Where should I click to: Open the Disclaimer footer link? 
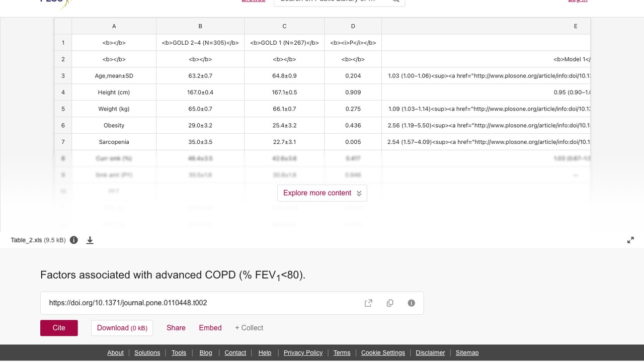(430, 352)
